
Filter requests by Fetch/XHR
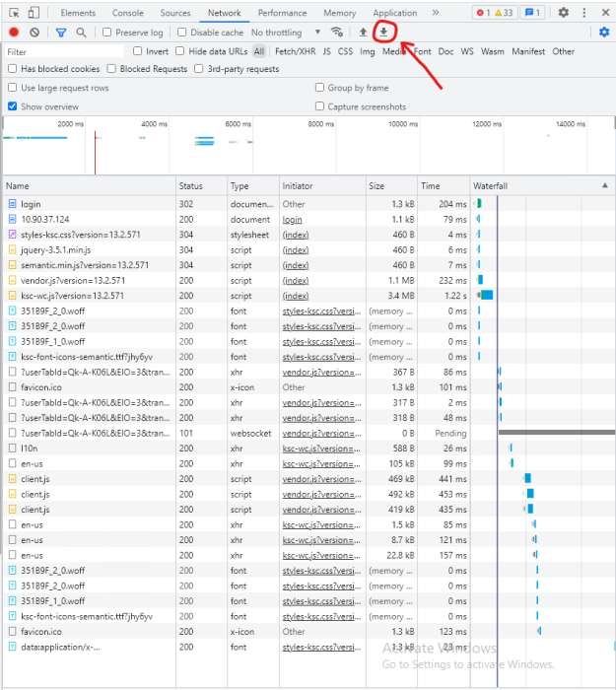296,51
